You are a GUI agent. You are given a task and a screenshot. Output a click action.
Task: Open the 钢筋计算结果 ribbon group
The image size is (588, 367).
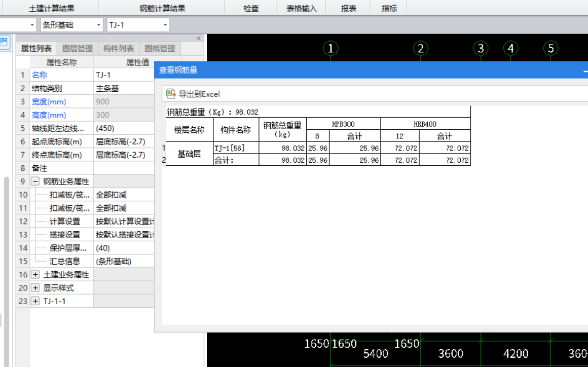point(162,8)
